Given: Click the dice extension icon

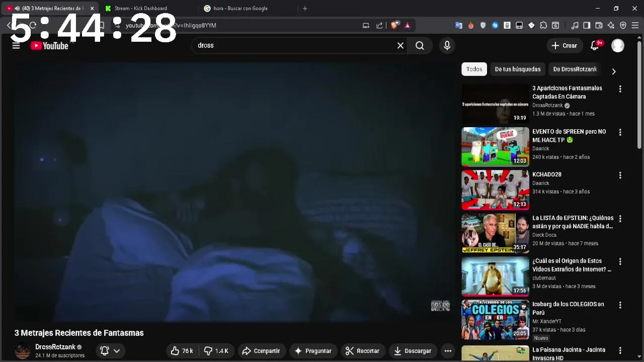Looking at the screenshot, I should pos(531,25).
